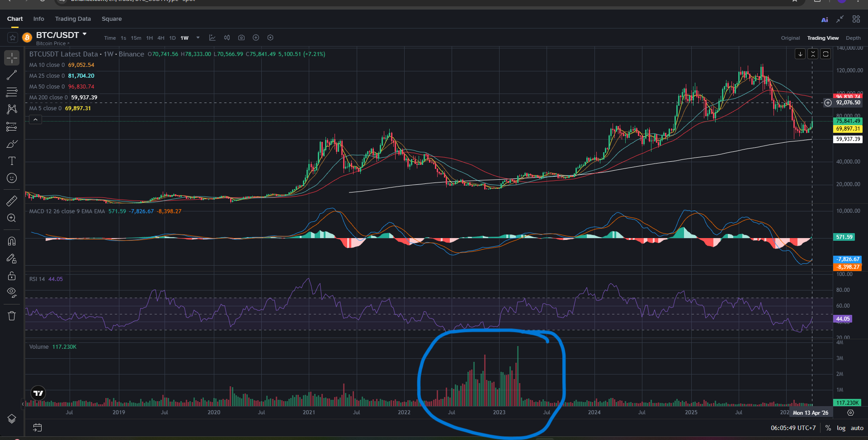Image resolution: width=868 pixels, height=440 pixels.
Task: Set chart interval to 1D
Action: click(x=172, y=38)
